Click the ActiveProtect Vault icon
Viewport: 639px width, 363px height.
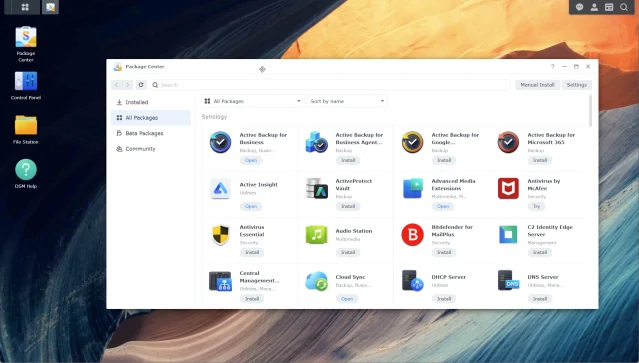pos(317,188)
